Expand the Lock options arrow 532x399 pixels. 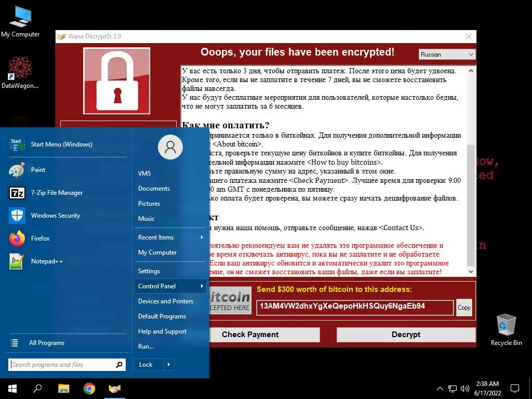169,365
